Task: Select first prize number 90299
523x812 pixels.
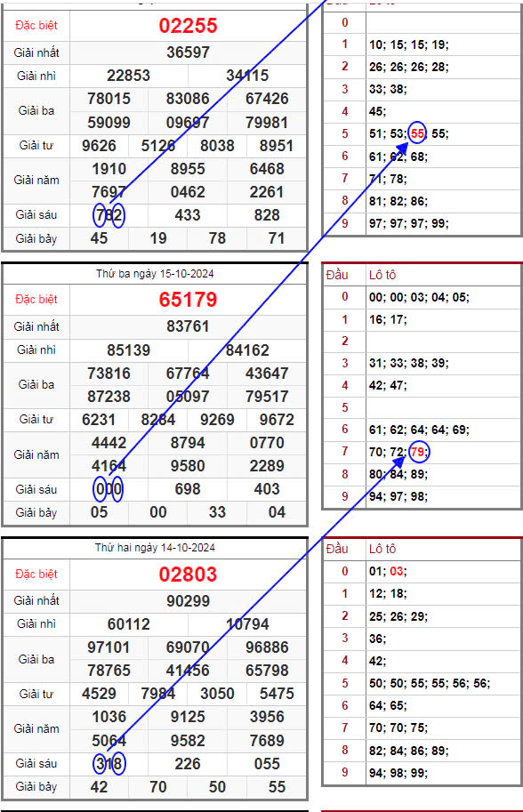Action: 188,600
